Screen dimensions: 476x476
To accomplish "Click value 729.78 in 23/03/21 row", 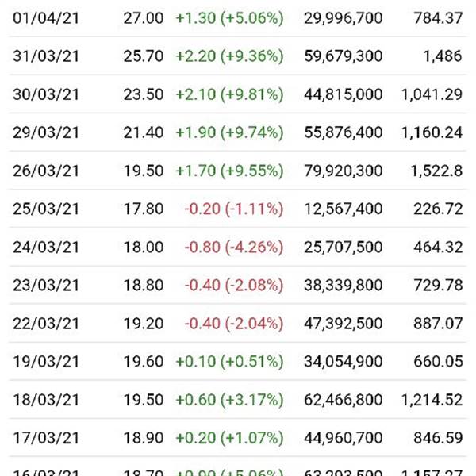I will 438,285.
